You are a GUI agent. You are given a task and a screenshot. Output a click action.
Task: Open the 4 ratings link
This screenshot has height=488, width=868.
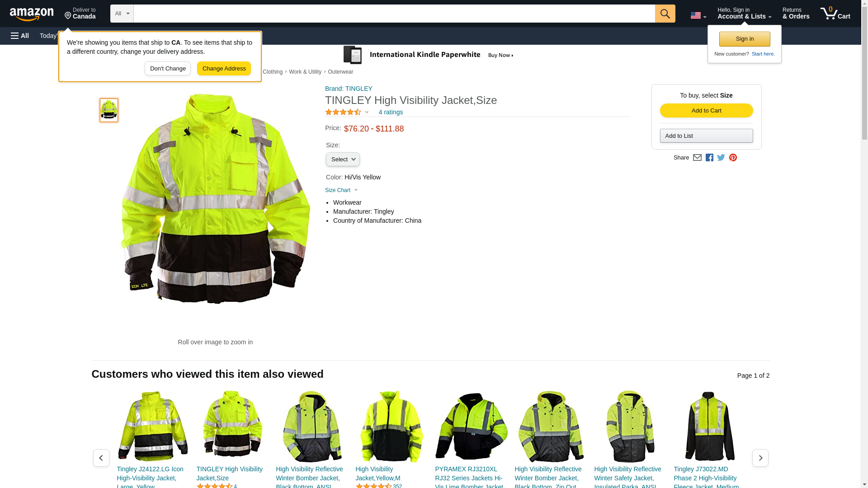pyautogui.click(x=391, y=112)
